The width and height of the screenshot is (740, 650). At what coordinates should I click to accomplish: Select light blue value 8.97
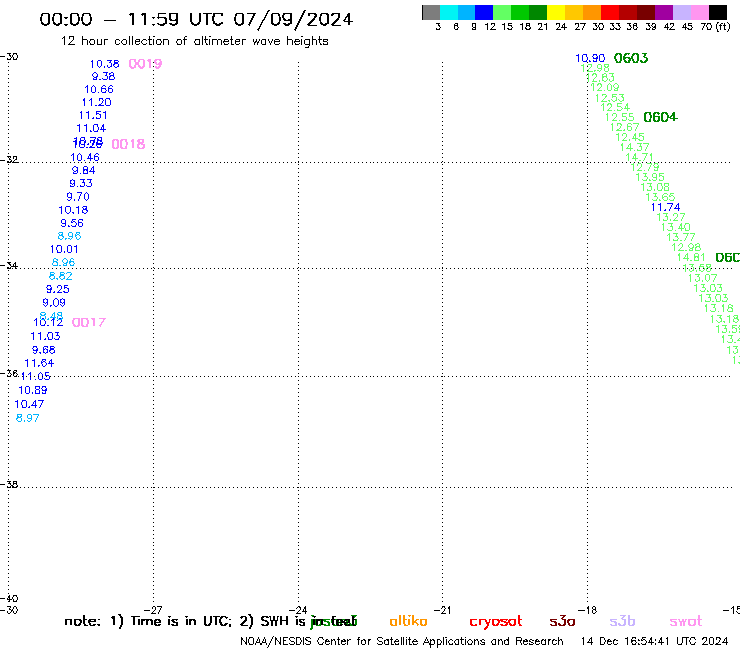[27, 418]
